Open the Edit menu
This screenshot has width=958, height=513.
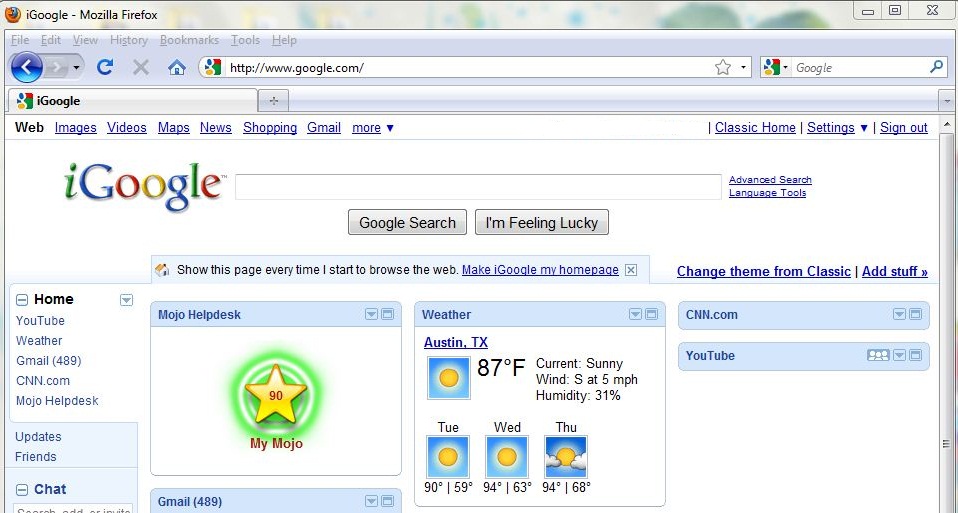click(x=51, y=40)
